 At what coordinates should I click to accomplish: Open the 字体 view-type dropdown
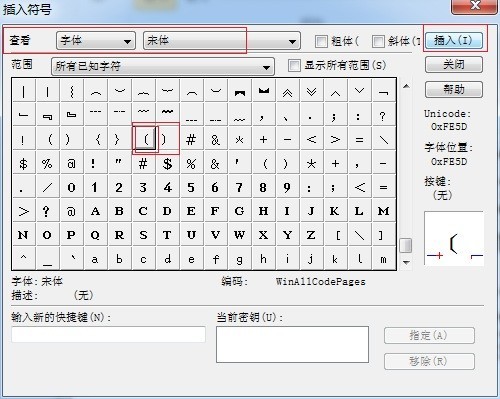pos(96,41)
